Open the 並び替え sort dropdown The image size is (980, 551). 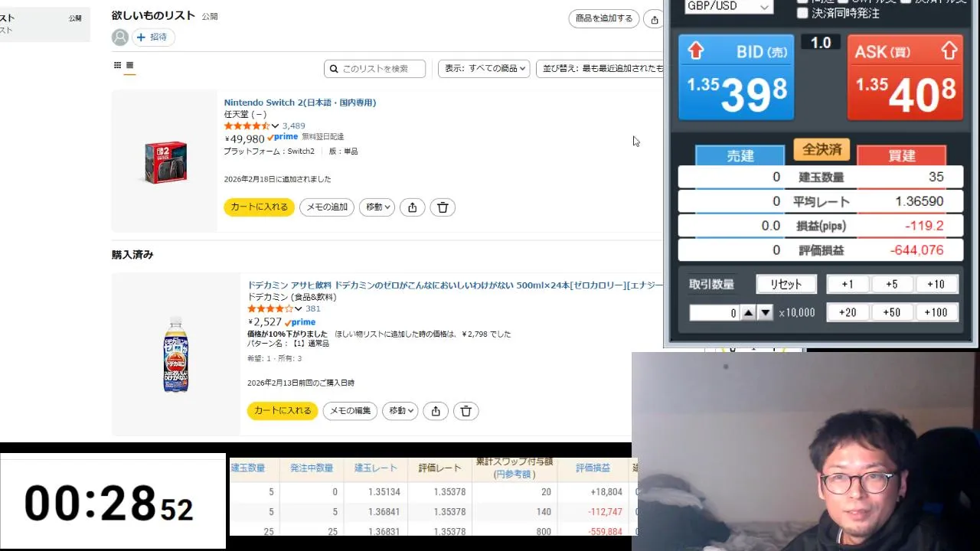[x=599, y=69]
